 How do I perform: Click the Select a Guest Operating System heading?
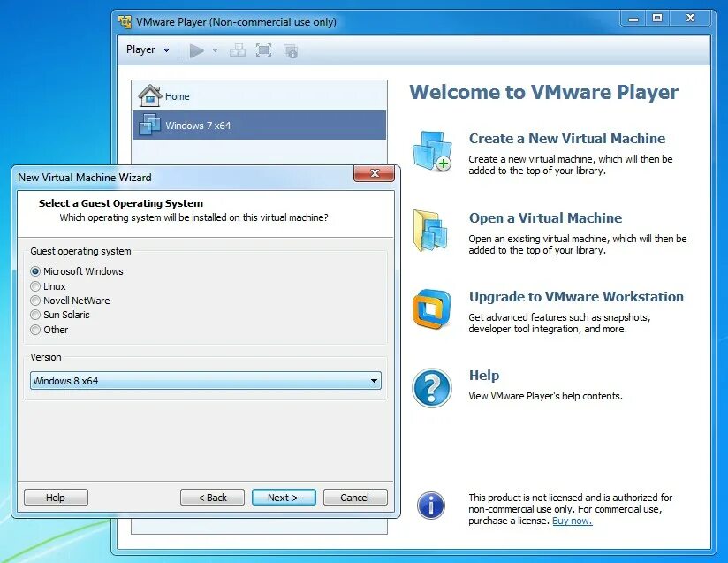pos(121,203)
